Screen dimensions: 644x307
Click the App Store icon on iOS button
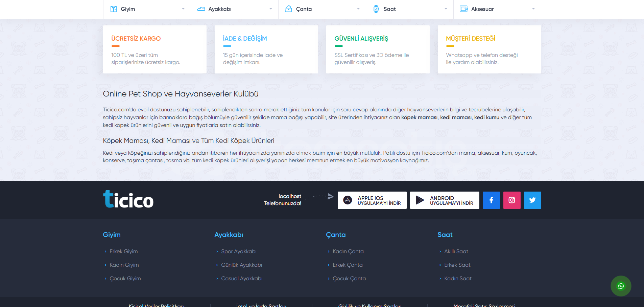348,200
